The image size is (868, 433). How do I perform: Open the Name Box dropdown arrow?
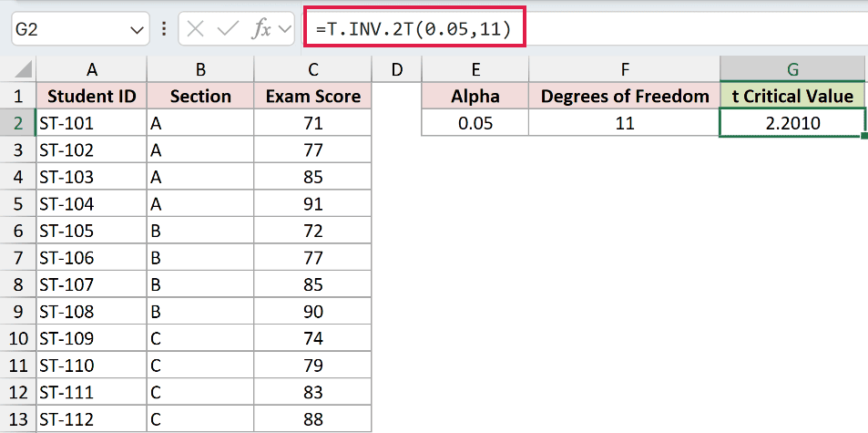coord(137,30)
